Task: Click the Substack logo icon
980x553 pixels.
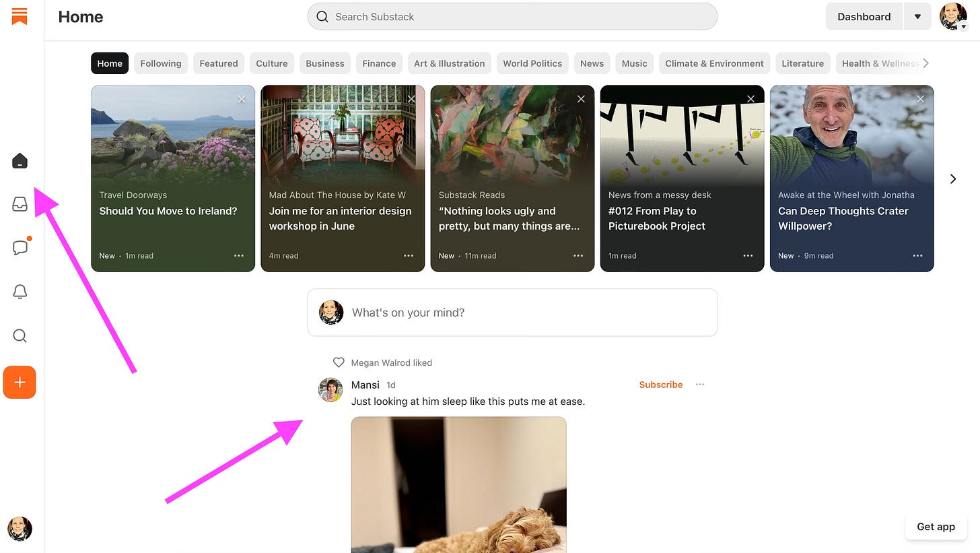Action: click(x=20, y=17)
